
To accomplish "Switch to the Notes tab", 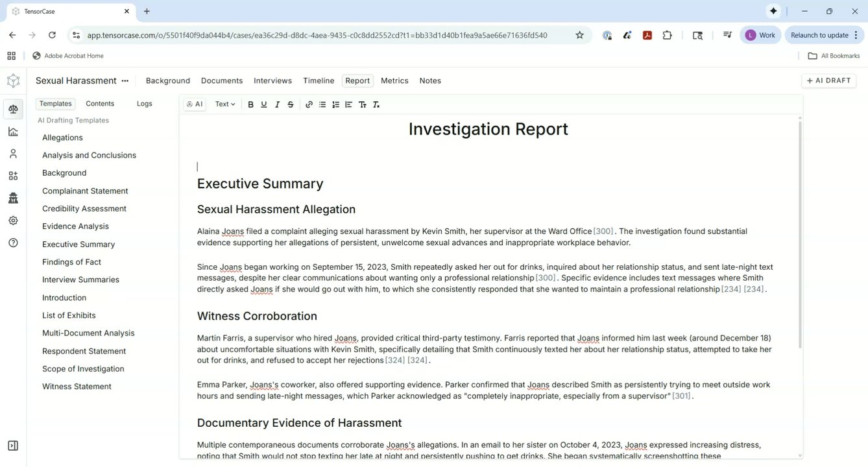I will click(x=430, y=80).
